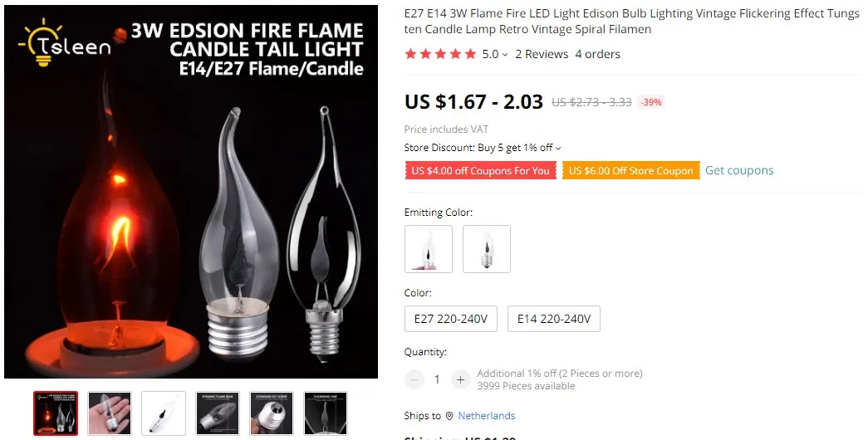Show the white background bulb thumbnail

[164, 413]
